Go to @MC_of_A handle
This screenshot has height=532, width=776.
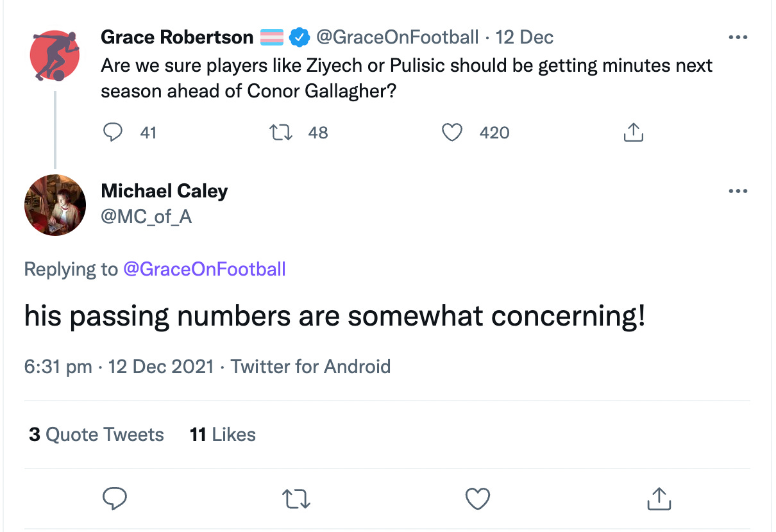(146, 217)
